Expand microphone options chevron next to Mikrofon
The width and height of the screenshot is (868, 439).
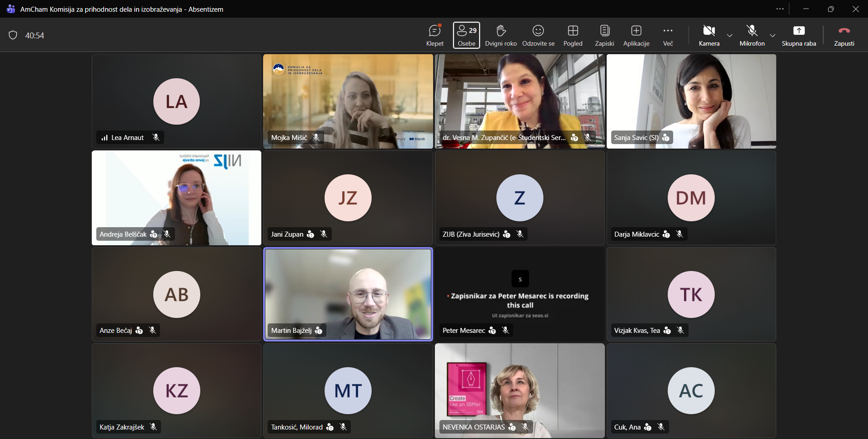(x=773, y=35)
